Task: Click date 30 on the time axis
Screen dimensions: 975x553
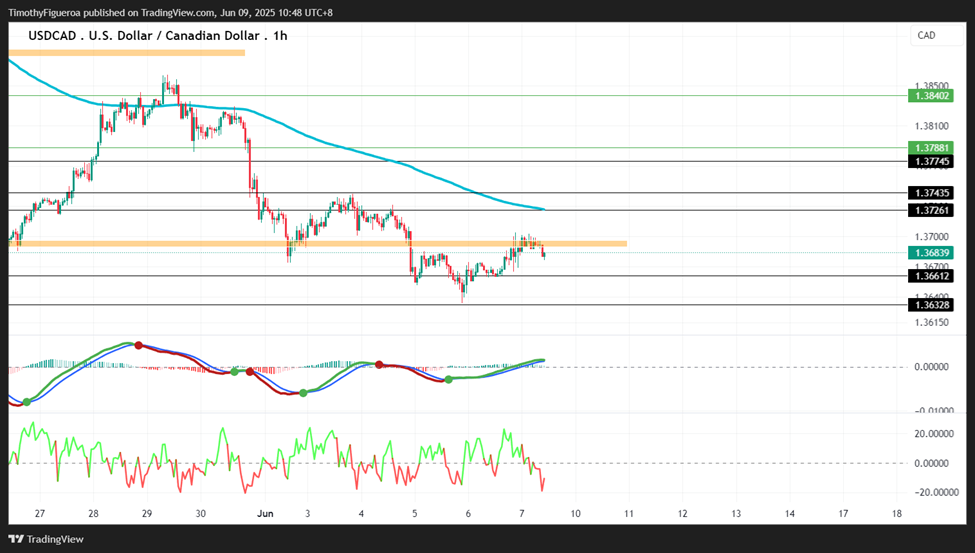Action: pyautogui.click(x=200, y=513)
